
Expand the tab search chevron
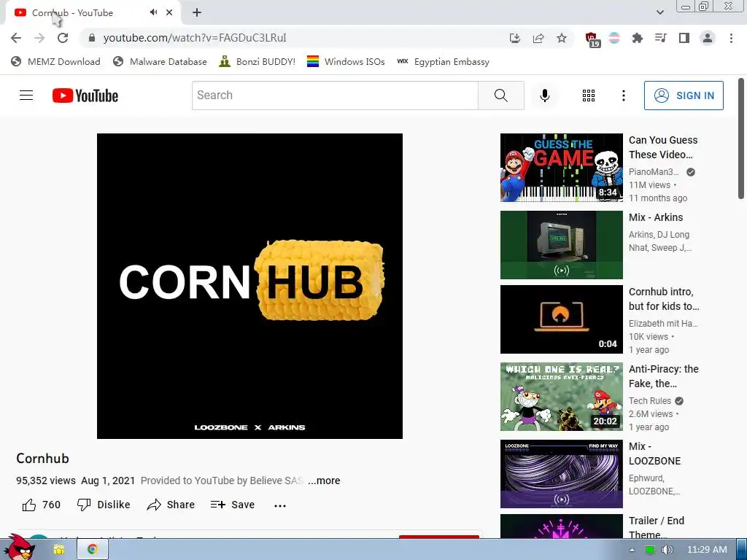tap(659, 12)
